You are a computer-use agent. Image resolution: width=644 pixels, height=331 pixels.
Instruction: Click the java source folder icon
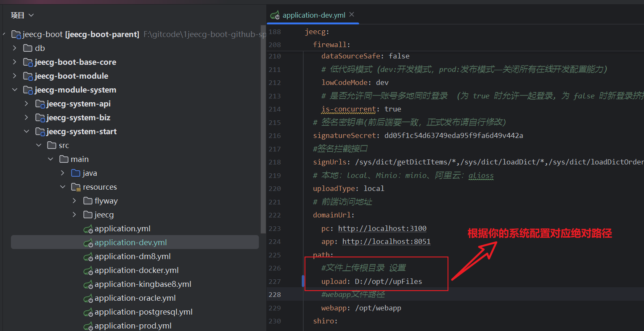76,173
